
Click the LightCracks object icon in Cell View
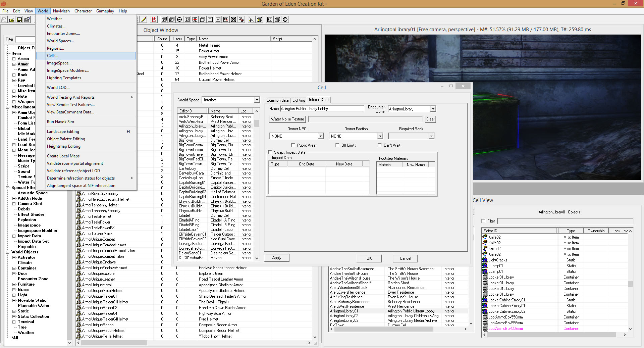(x=485, y=260)
